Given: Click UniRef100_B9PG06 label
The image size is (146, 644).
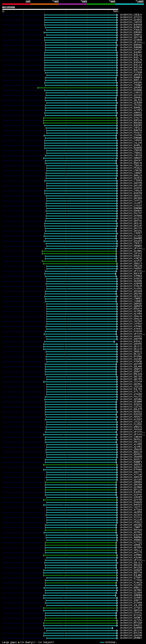Looking at the screenshot, I should (x=131, y=120).
